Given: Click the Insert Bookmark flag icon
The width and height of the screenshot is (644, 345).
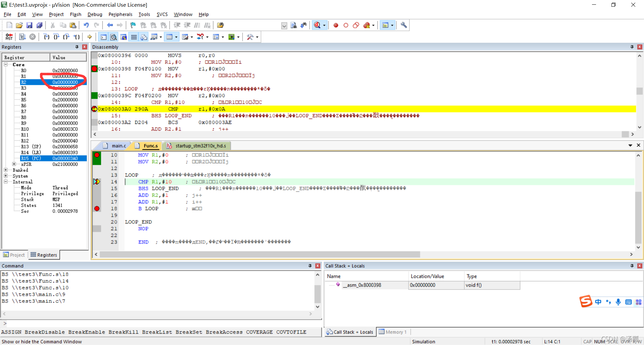Looking at the screenshot, I should (x=133, y=25).
